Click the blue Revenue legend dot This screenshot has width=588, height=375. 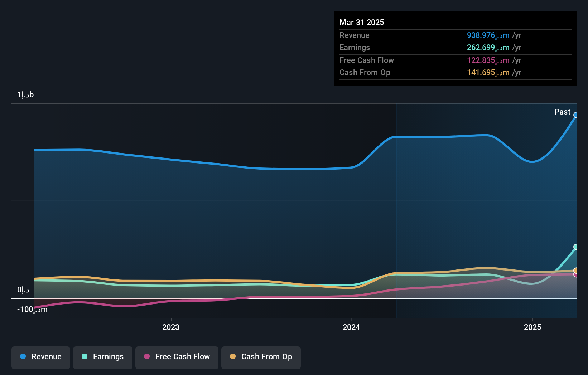(x=23, y=356)
